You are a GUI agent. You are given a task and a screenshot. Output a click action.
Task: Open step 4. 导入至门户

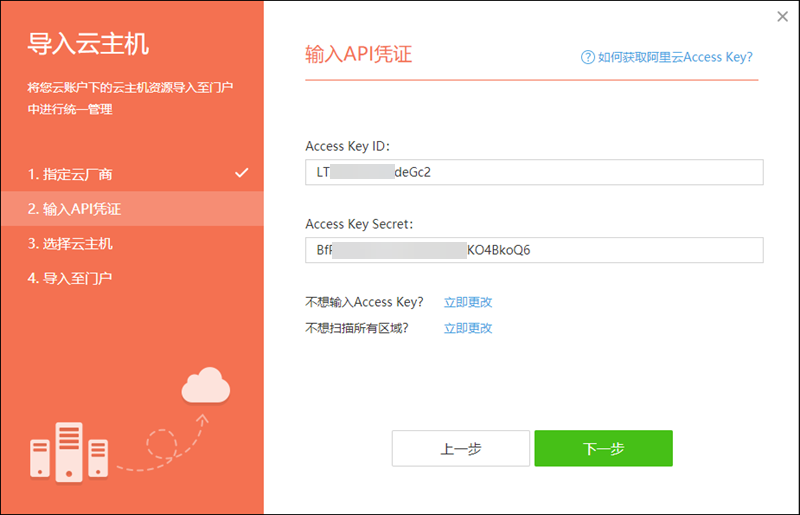coord(70,277)
